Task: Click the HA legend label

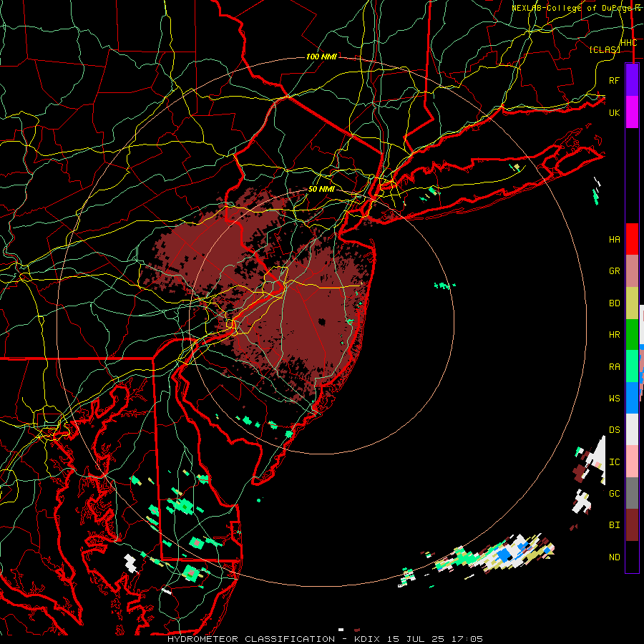Action: 614,240
